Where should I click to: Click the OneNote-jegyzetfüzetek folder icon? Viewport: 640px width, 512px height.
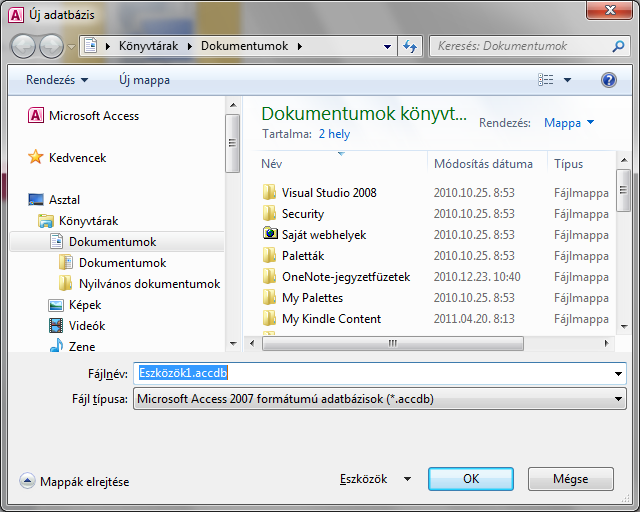pos(269,276)
